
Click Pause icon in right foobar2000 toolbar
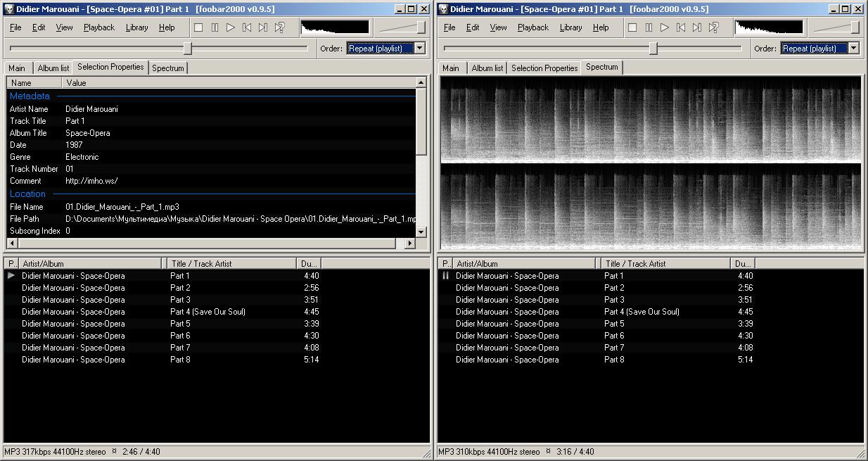(649, 27)
